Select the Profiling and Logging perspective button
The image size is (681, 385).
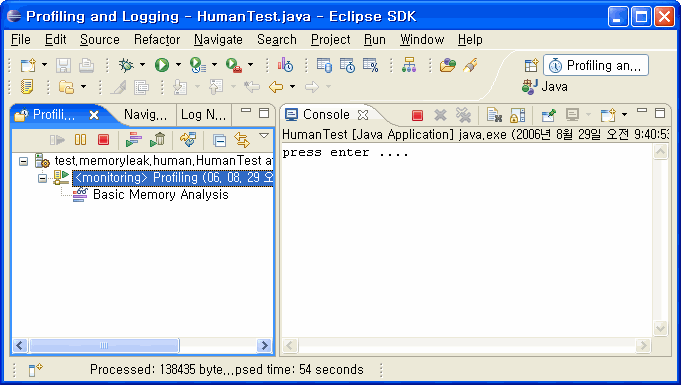click(x=596, y=65)
